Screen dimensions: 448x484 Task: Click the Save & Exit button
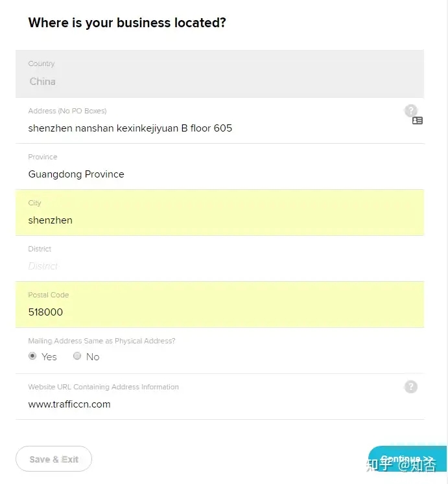tap(54, 459)
